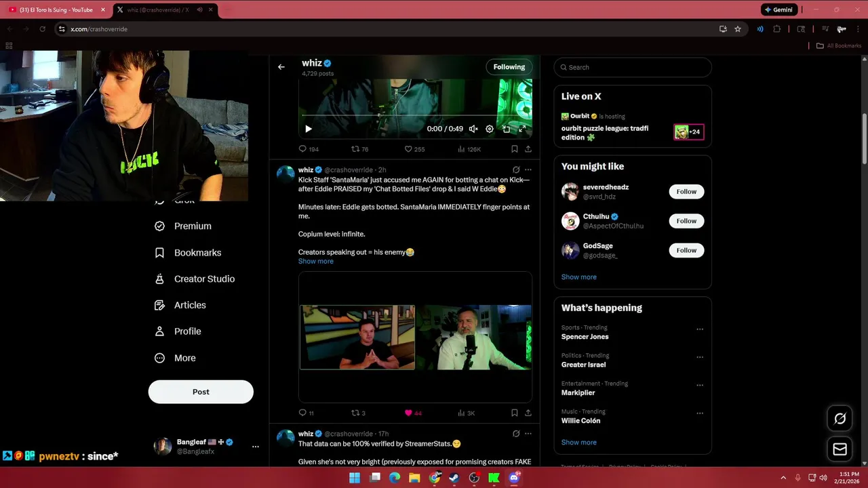The width and height of the screenshot is (868, 488).
Task: Open options for Greater Israel trend
Action: [x=700, y=357]
